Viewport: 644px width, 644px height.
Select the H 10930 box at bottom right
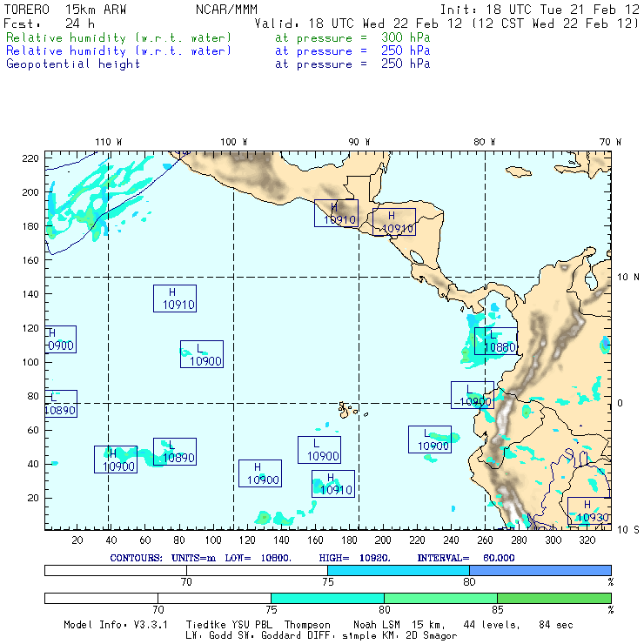tap(589, 511)
